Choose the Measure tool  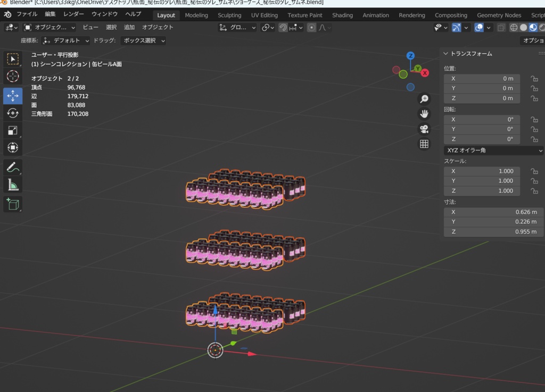coord(13,185)
